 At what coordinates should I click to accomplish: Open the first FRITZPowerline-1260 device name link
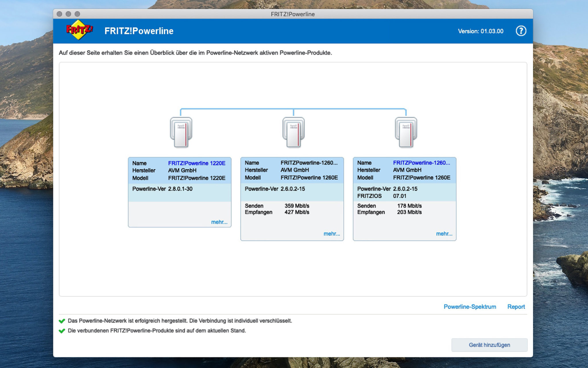(309, 163)
